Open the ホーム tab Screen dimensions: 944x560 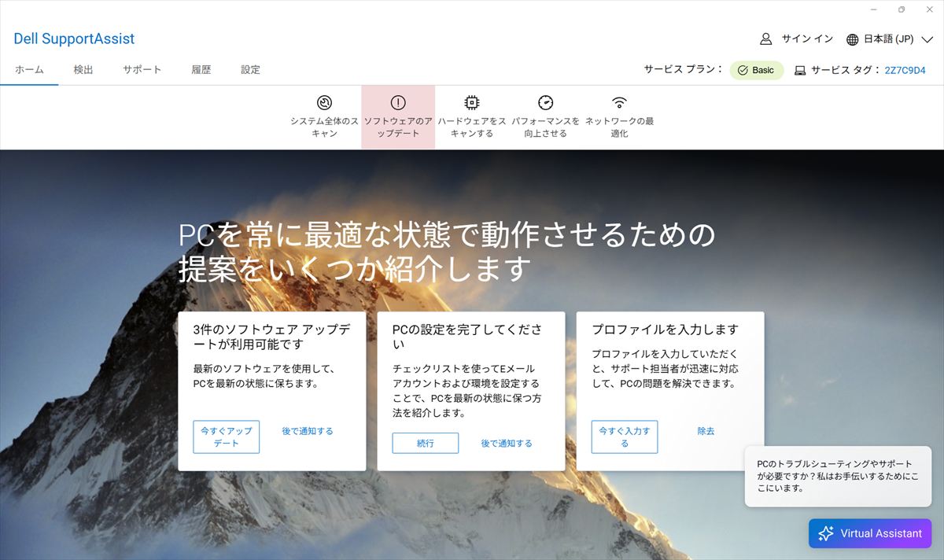click(x=29, y=69)
